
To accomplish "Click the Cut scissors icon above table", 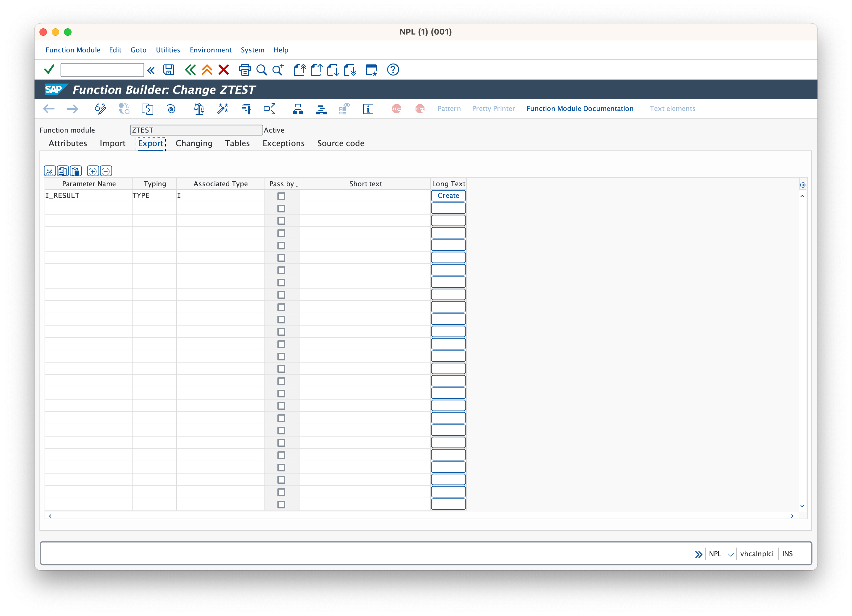I will coord(50,171).
